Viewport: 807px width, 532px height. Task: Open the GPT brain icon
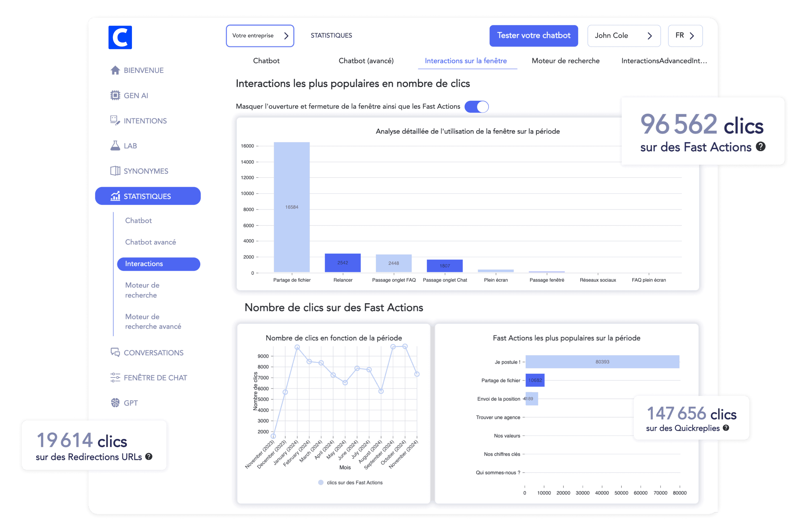(115, 403)
